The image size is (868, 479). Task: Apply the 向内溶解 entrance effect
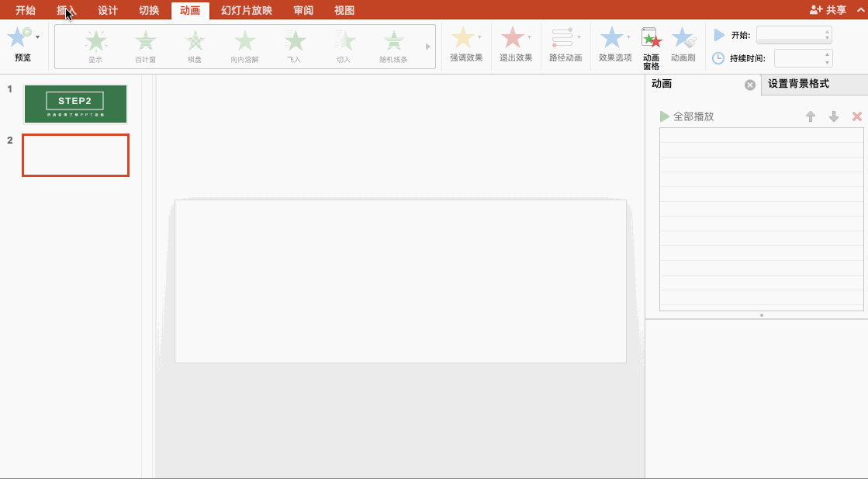(x=244, y=46)
